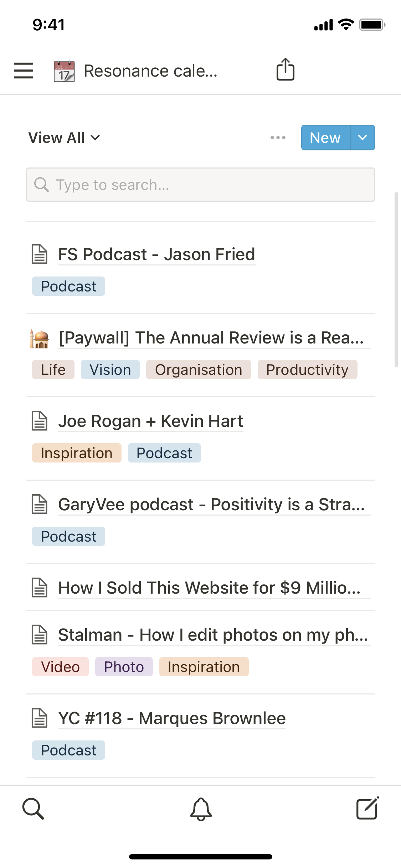Select the purple Photo tag
The image size is (401, 868).
124,667
